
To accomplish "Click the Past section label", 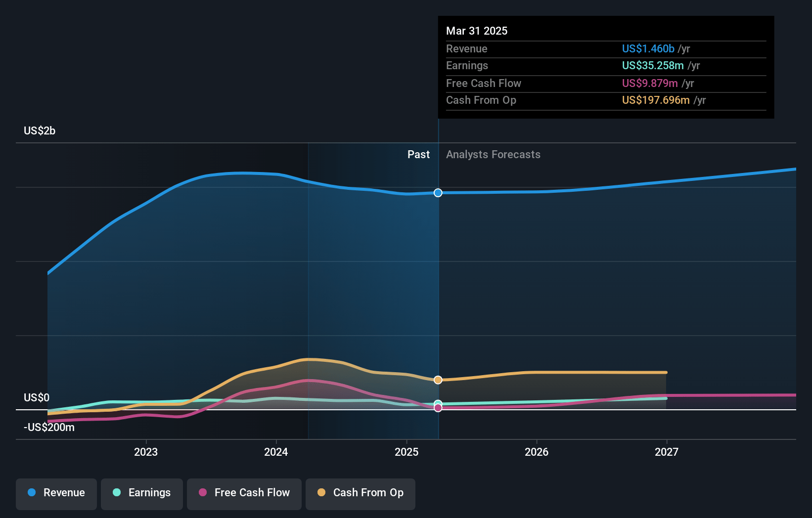I will (x=418, y=154).
